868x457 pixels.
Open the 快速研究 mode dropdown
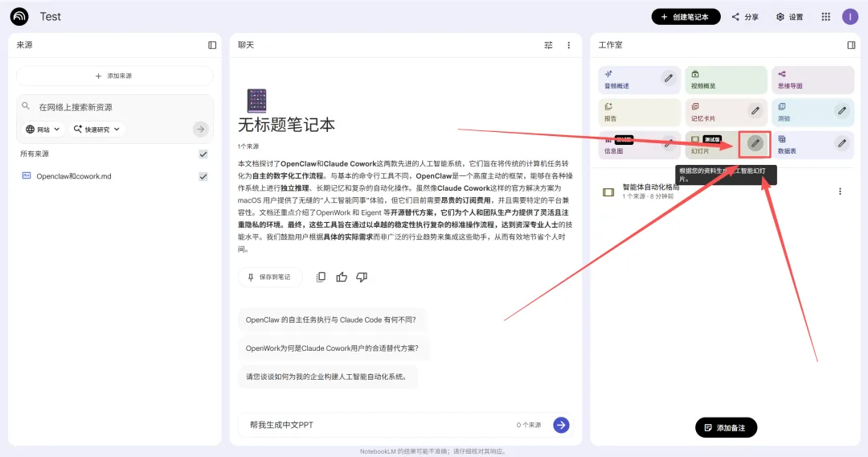pyautogui.click(x=97, y=129)
